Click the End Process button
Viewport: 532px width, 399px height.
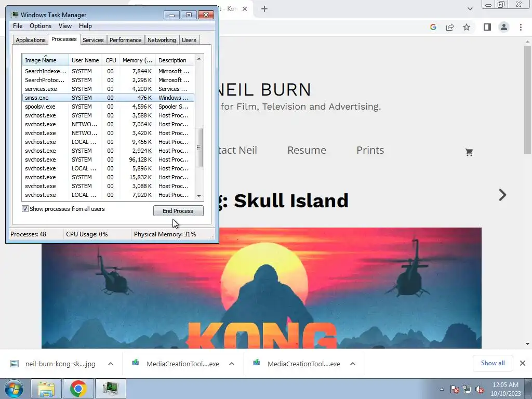[x=178, y=211]
